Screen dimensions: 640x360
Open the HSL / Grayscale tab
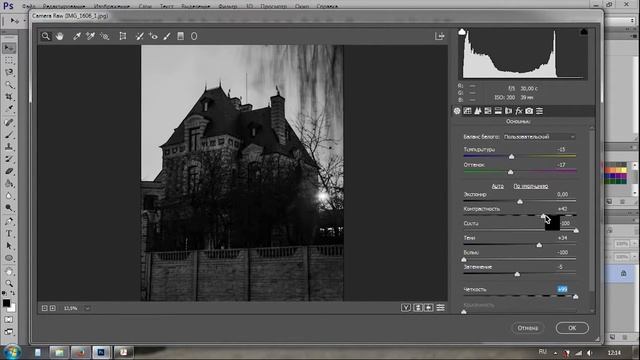pyautogui.click(x=488, y=111)
